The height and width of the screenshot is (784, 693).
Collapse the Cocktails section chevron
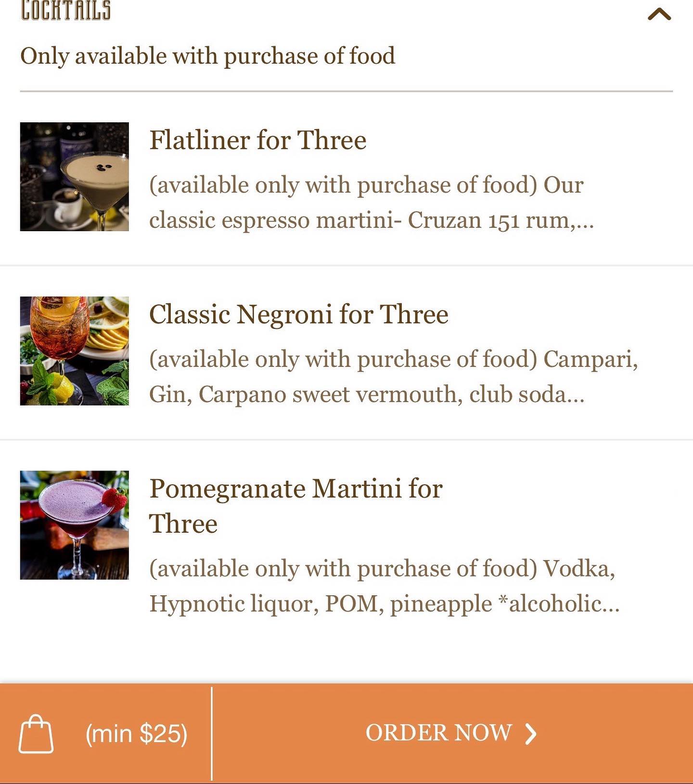coord(659,13)
